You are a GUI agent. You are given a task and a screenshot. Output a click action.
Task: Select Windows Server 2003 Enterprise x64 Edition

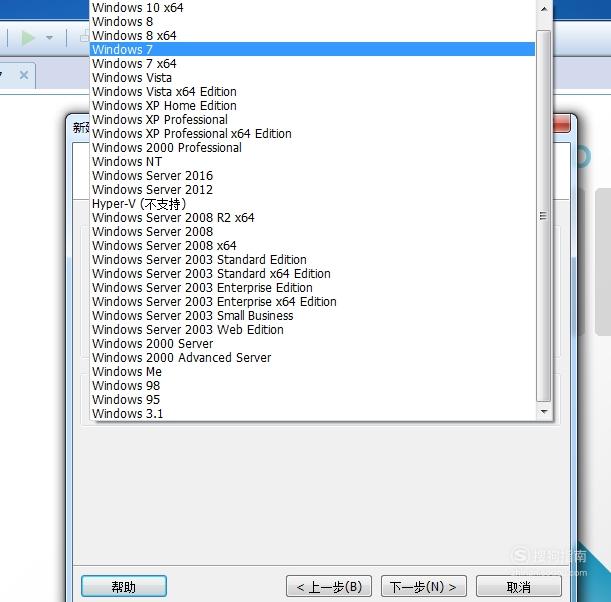click(313, 302)
